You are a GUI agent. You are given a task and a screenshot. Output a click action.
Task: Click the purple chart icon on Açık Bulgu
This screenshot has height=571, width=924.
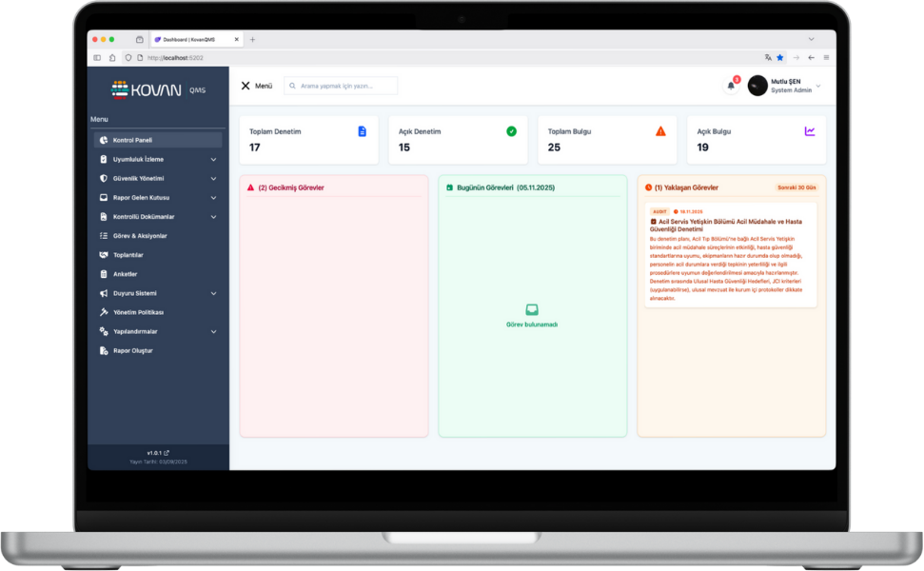810,131
